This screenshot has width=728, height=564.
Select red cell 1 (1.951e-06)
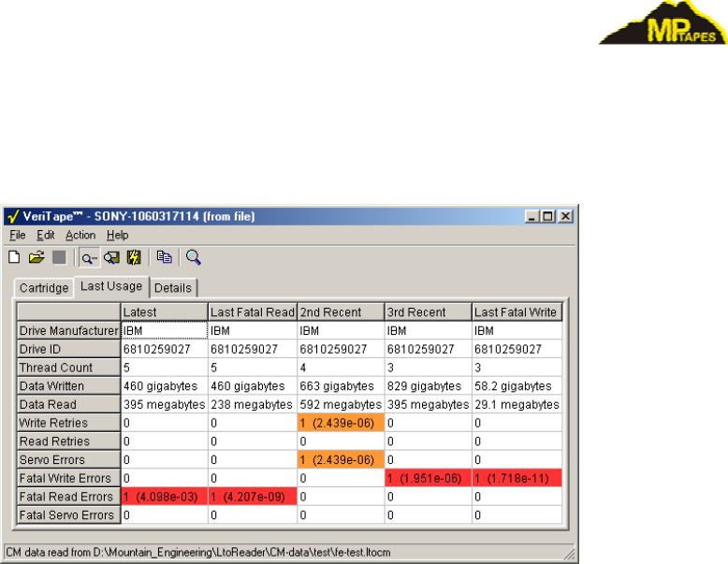(428, 478)
